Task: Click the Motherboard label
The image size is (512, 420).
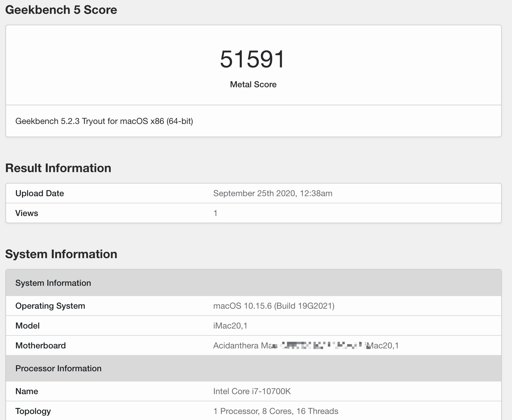Action: pos(41,346)
